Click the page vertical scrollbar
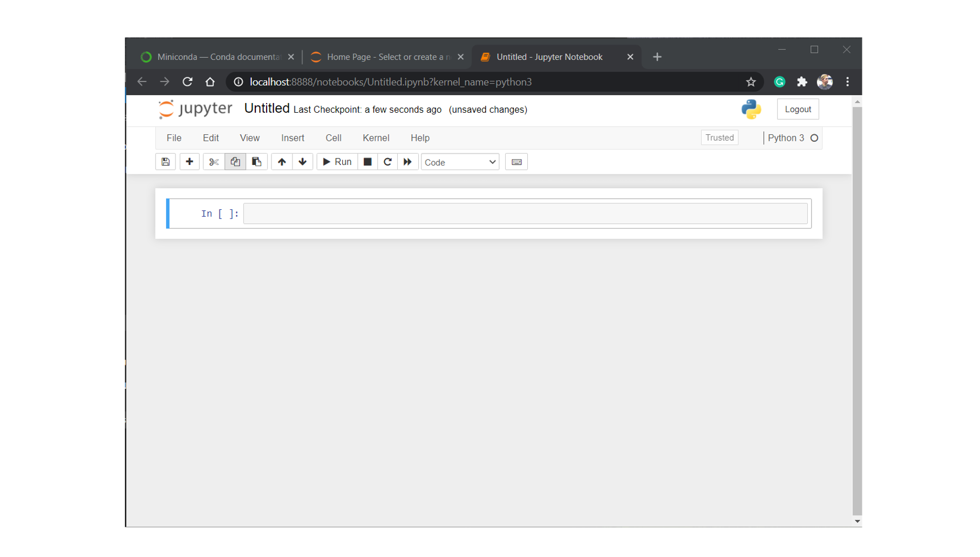The image size is (980, 557). pos(857,311)
